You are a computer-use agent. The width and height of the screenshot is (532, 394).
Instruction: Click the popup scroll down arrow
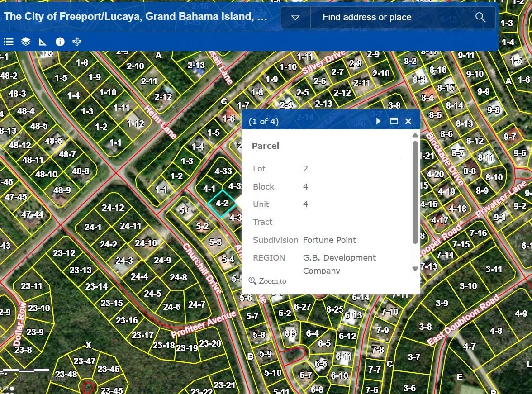click(x=415, y=269)
